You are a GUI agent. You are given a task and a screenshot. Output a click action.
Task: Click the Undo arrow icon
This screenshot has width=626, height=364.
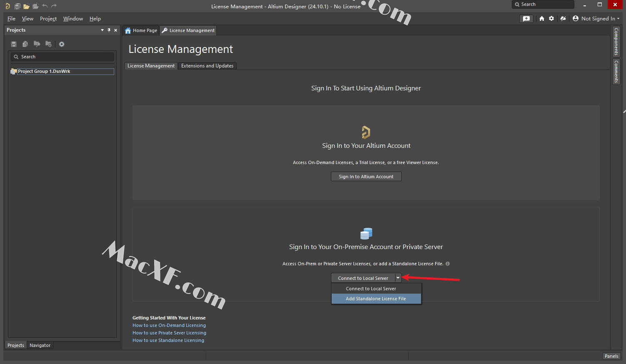pos(45,6)
